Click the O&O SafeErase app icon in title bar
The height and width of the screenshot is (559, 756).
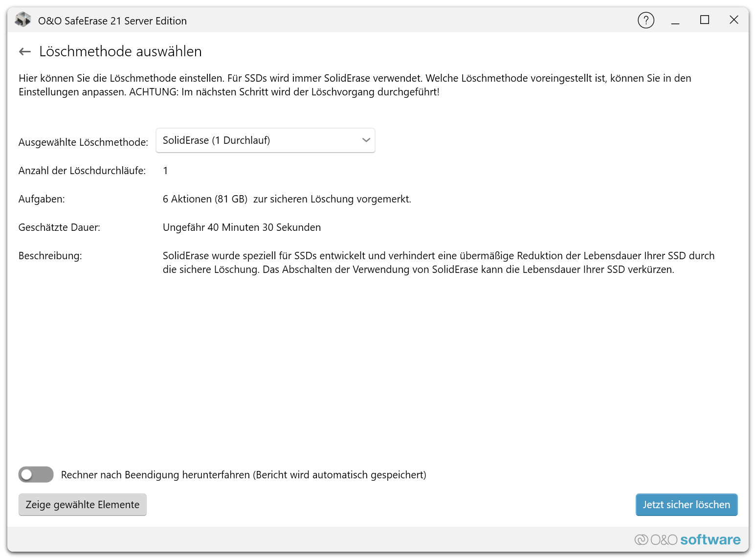22,20
